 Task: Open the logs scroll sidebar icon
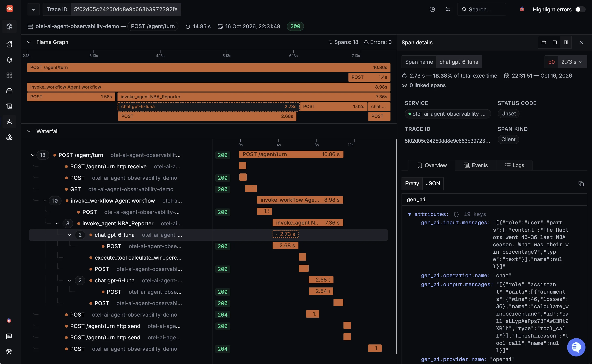[9, 106]
